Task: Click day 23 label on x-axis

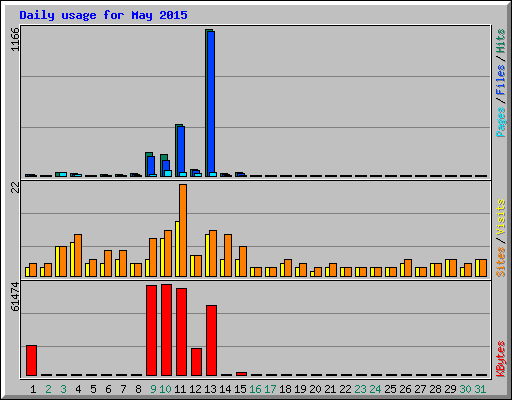Action: (360, 389)
